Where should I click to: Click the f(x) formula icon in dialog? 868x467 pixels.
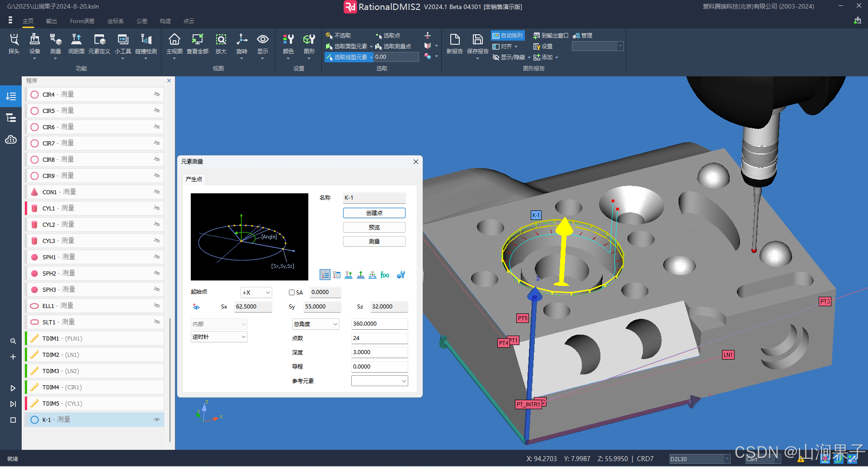pos(385,275)
